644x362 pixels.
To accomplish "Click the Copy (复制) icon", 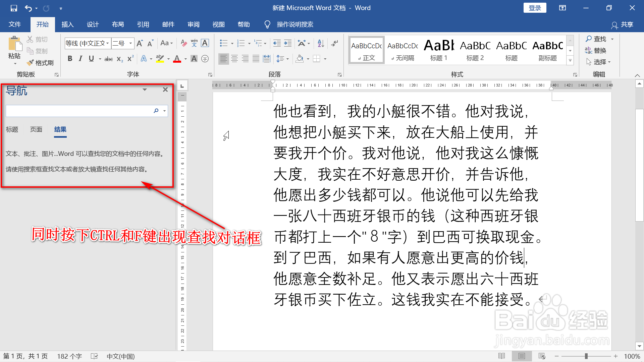I will click(x=38, y=51).
